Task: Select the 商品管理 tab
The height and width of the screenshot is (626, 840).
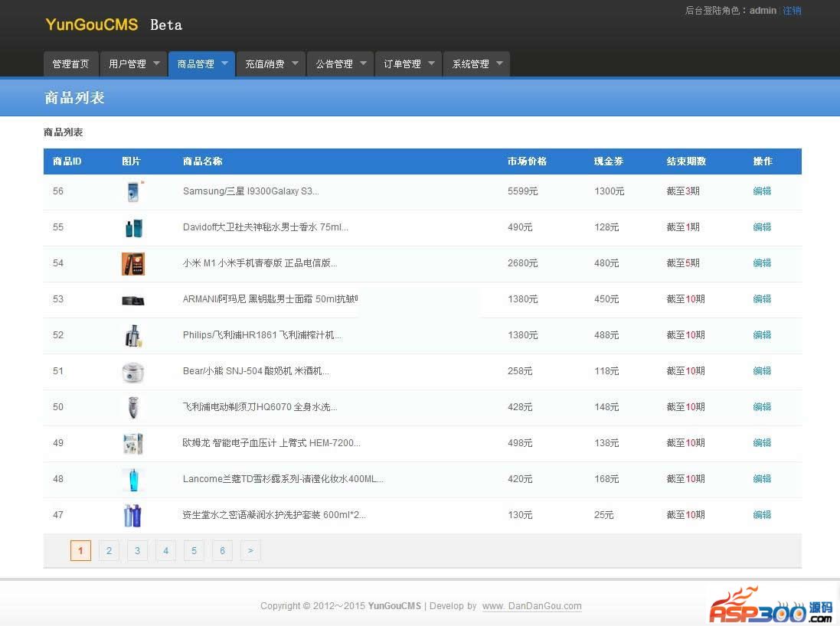Action: [x=196, y=64]
